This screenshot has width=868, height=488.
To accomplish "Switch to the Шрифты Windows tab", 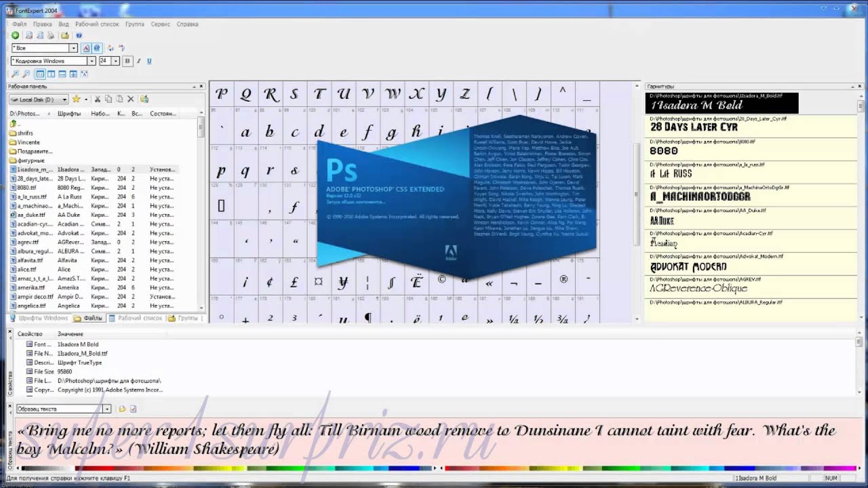I will [x=39, y=318].
